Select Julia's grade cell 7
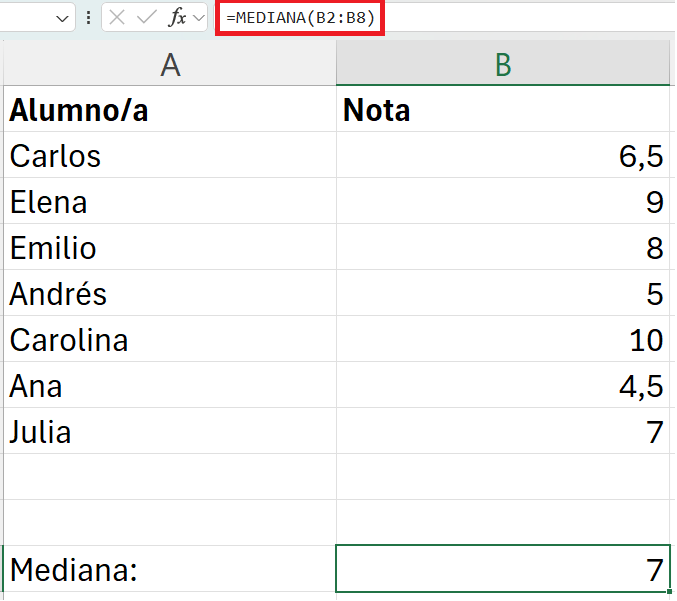This screenshot has width=677, height=601. click(503, 431)
